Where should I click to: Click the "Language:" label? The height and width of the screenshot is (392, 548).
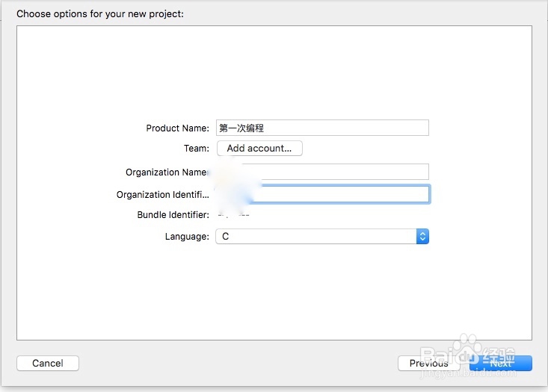pyautogui.click(x=187, y=236)
